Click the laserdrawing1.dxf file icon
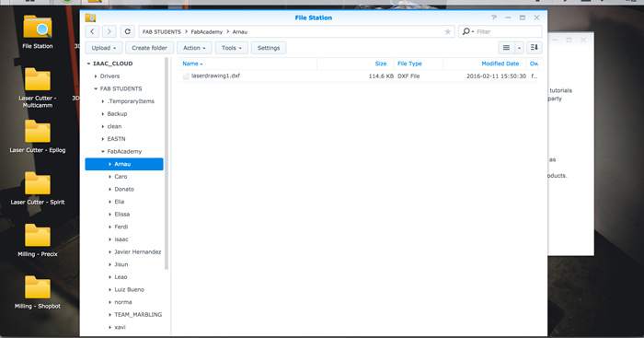This screenshot has height=338, width=644. (186, 76)
